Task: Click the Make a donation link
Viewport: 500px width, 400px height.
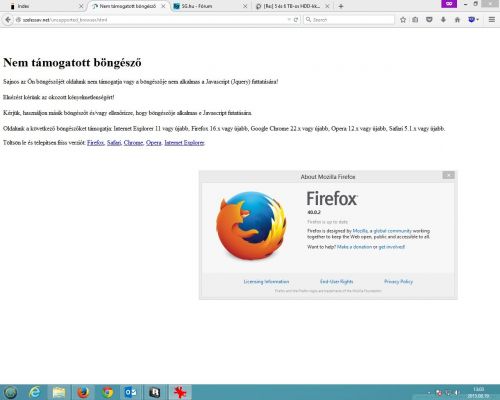Action: pos(354,247)
